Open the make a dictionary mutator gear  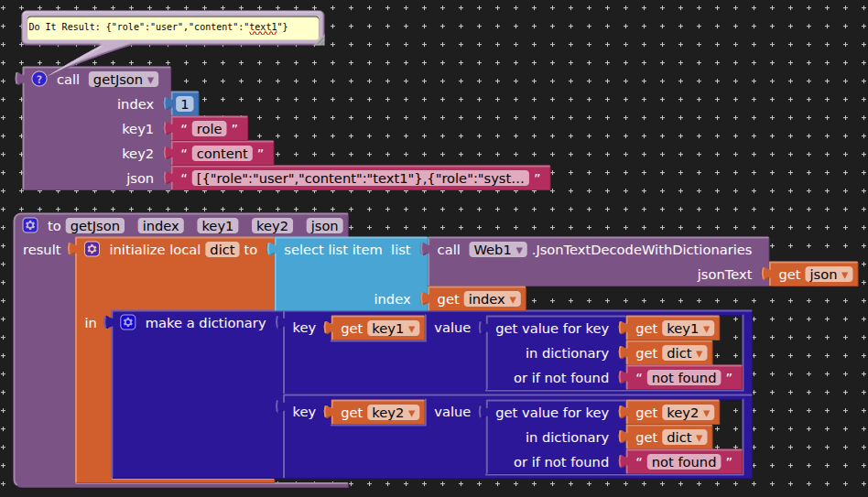[128, 323]
